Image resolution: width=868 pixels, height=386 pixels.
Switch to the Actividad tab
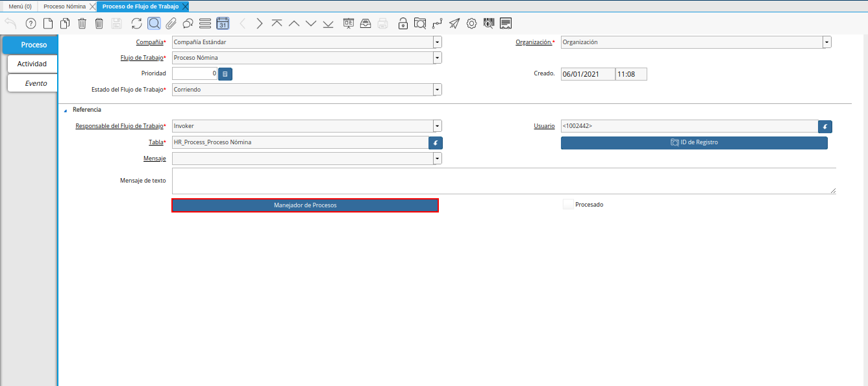coord(32,64)
